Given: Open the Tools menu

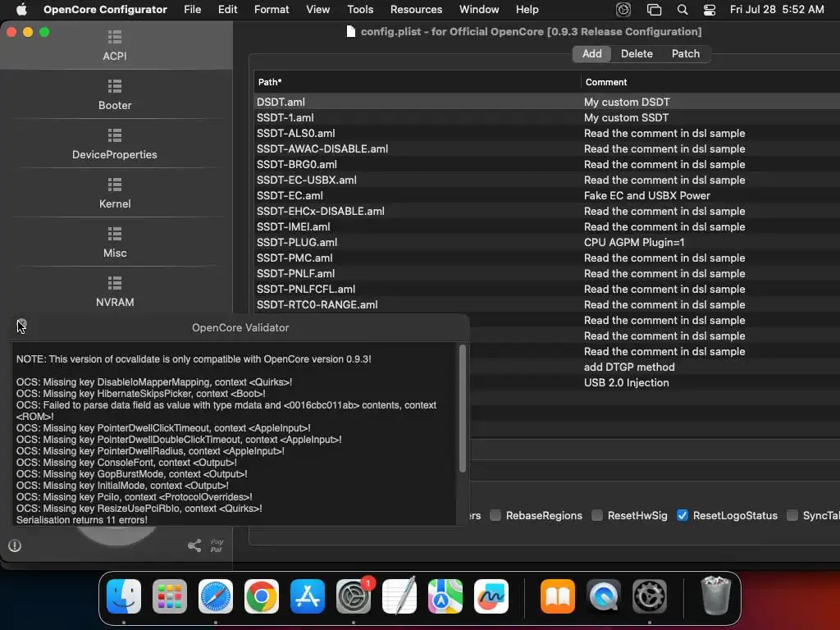Looking at the screenshot, I should coord(360,10).
